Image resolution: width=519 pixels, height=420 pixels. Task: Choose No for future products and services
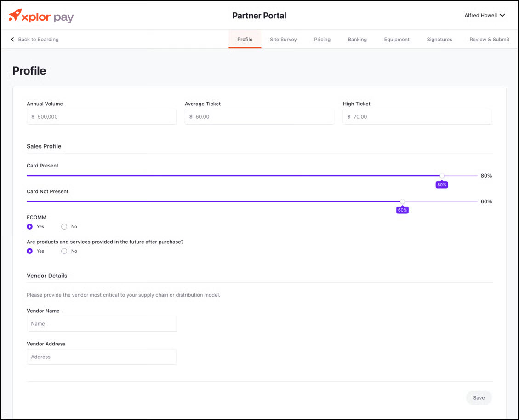click(x=64, y=251)
